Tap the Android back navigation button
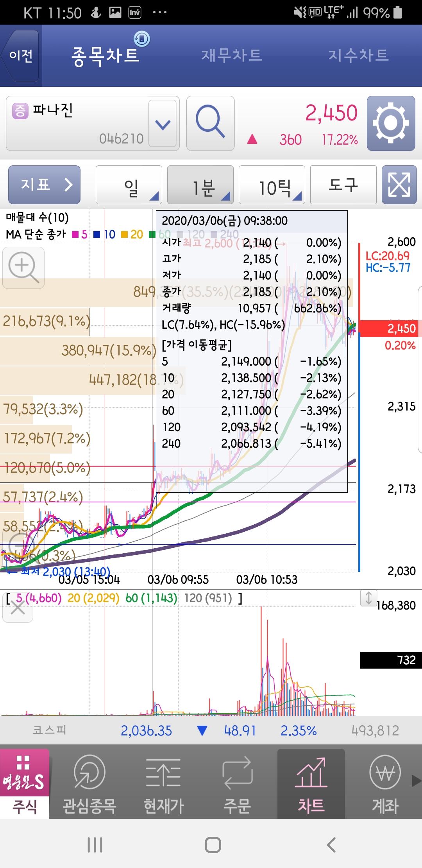Screen dimensions: 422x868 click(331, 845)
